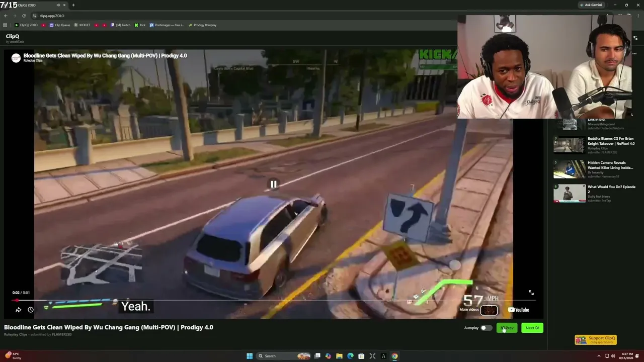Screen dimensions: 644x362
Task: Click the Roleplay Clips channel avatar
Action: (x=16, y=58)
